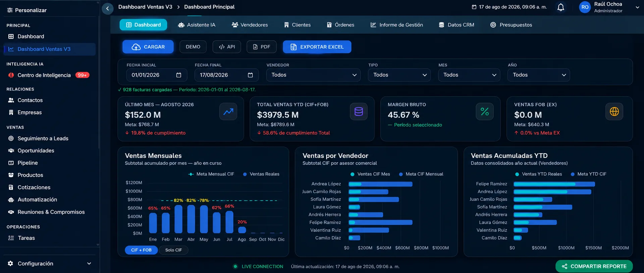
Task: Open the Mes dropdown
Action: (469, 75)
